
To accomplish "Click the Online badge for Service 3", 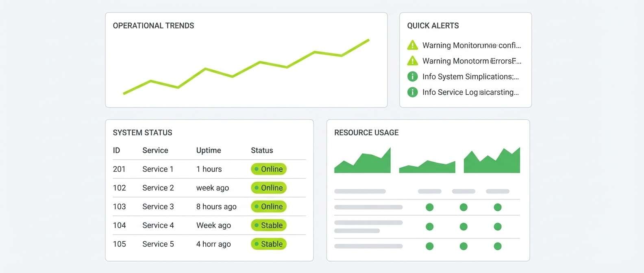I will coord(269,206).
